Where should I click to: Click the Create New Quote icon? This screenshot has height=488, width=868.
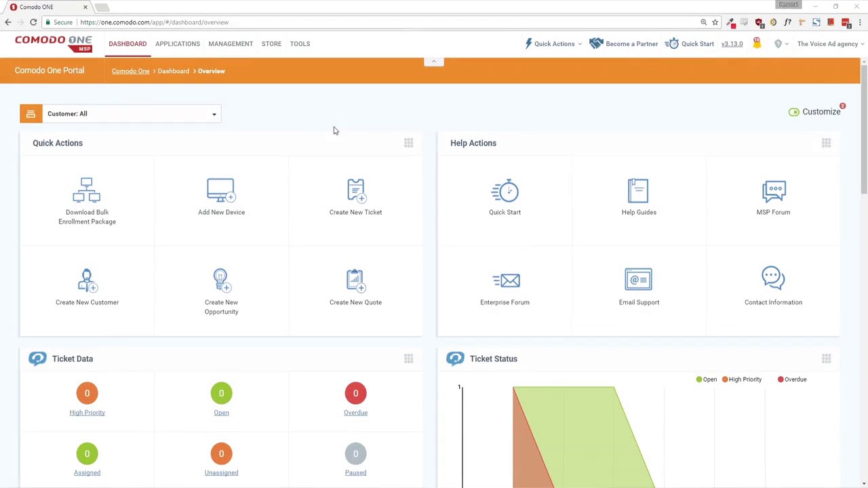[x=355, y=280]
